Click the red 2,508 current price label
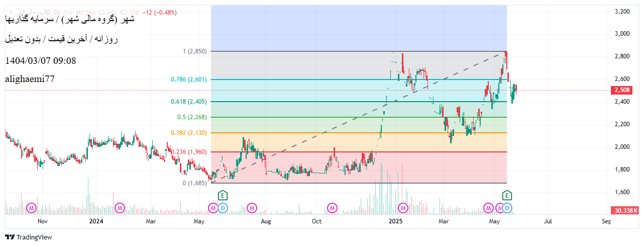This screenshot has width=644, height=246. 624,91
